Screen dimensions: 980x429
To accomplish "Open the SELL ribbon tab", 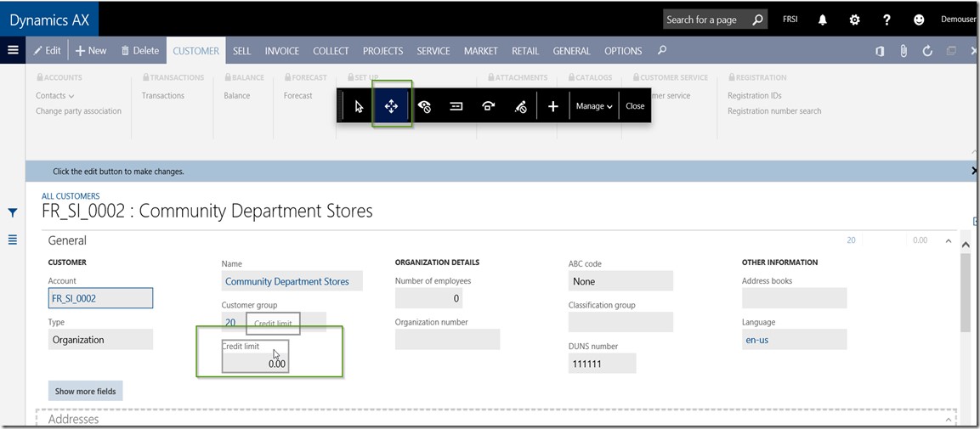I will [242, 51].
